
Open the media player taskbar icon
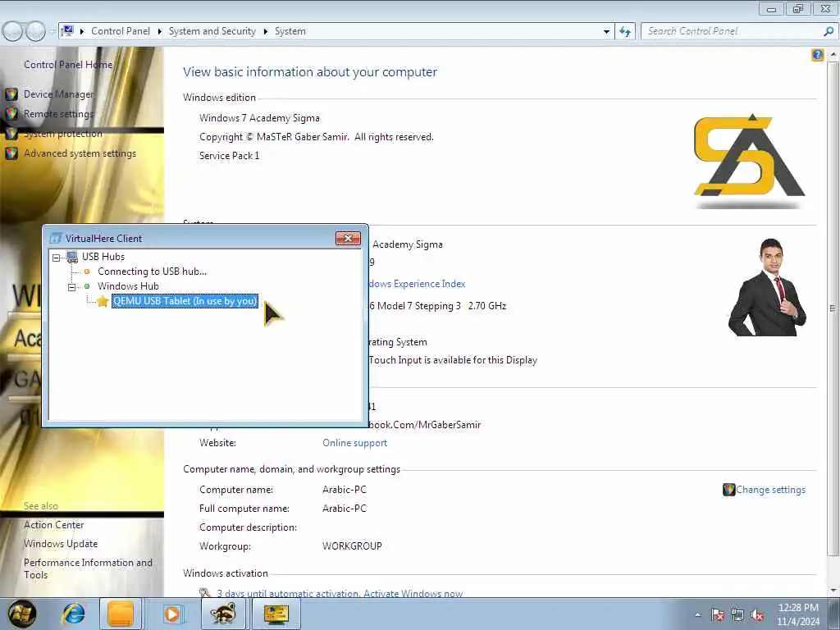pos(172,614)
